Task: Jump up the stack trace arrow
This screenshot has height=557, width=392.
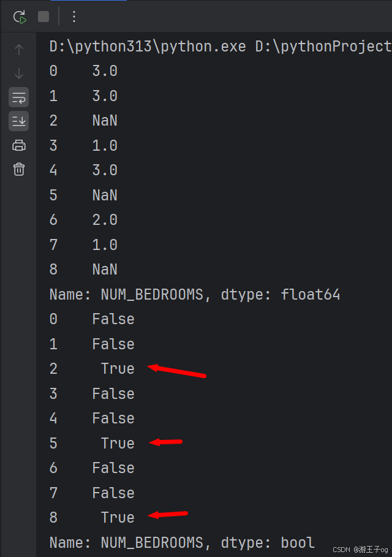Action: point(19,50)
